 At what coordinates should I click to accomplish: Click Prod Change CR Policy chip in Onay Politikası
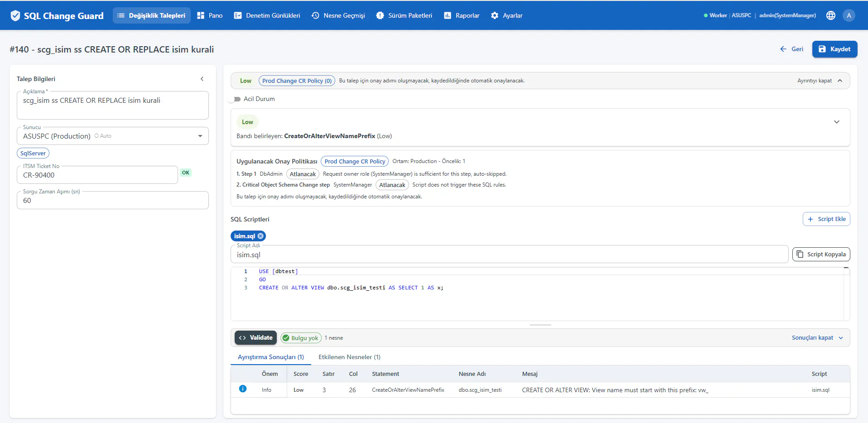tap(355, 161)
